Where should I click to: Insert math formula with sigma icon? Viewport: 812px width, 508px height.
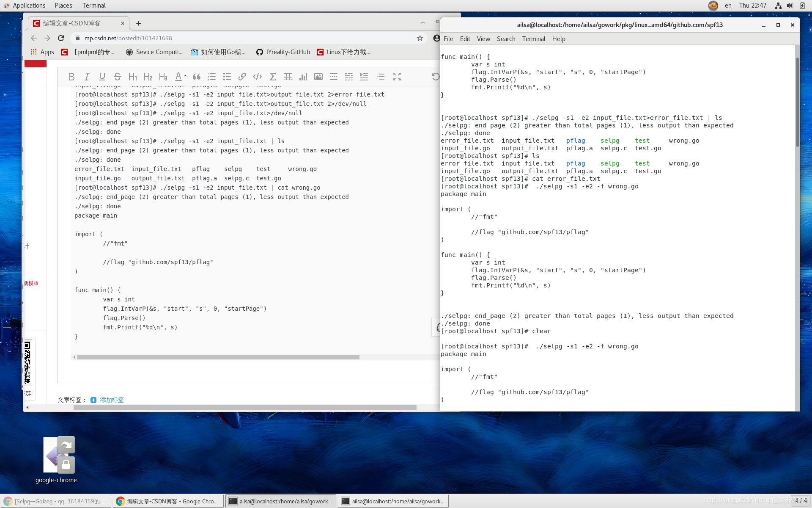[273, 77]
